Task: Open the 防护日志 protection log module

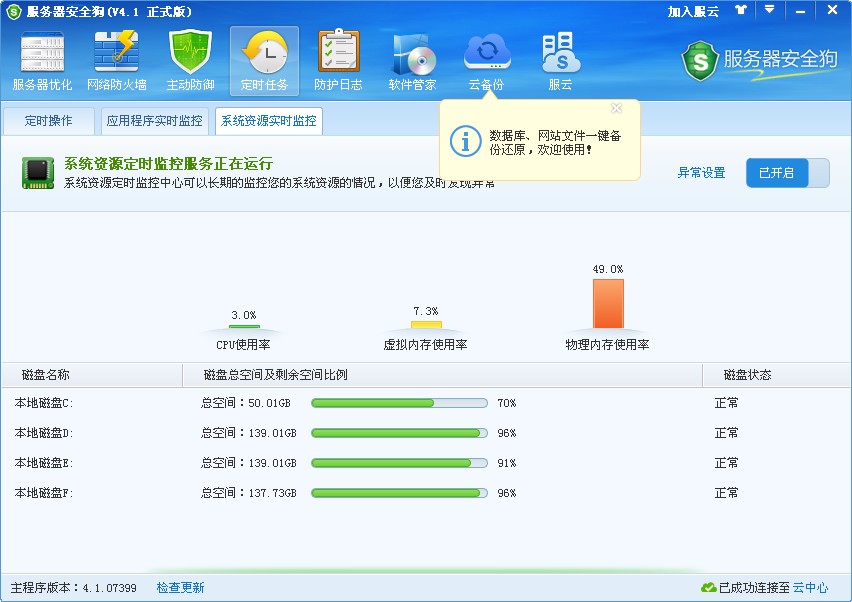Action: point(338,61)
